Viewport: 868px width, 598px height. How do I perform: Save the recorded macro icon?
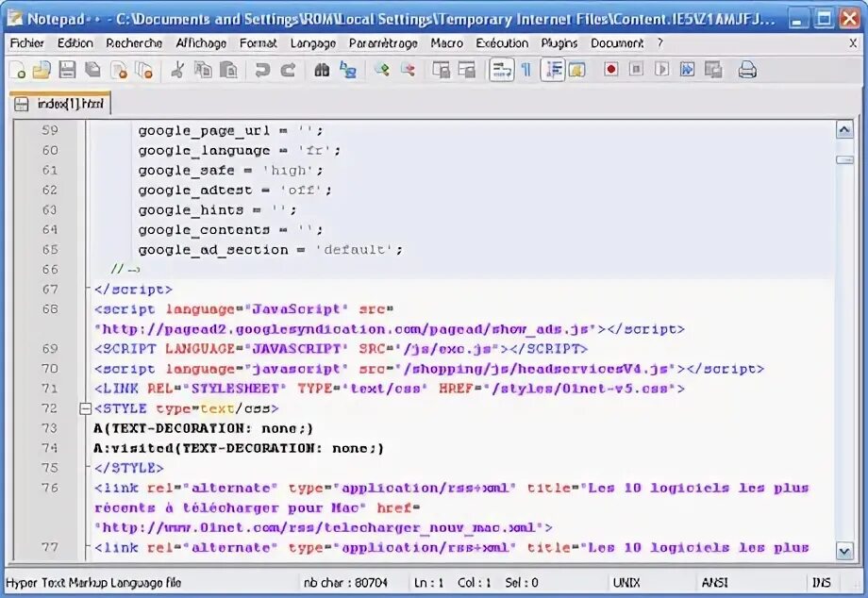click(713, 69)
